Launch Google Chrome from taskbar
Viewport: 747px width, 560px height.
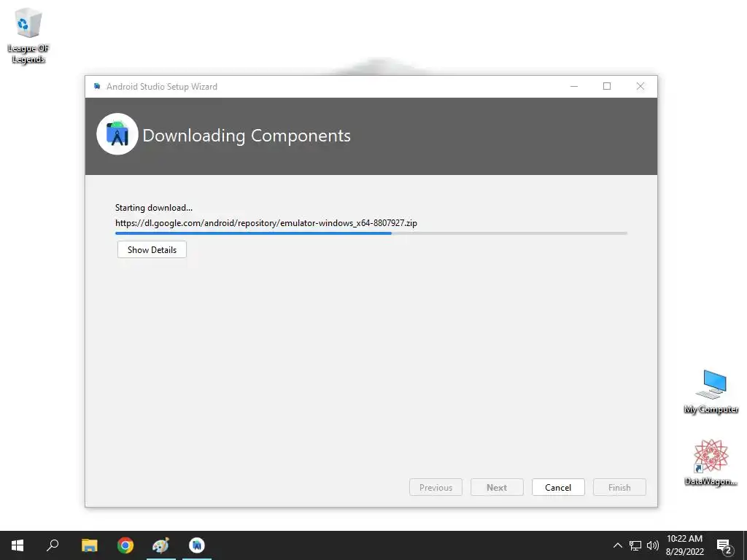[125, 545]
